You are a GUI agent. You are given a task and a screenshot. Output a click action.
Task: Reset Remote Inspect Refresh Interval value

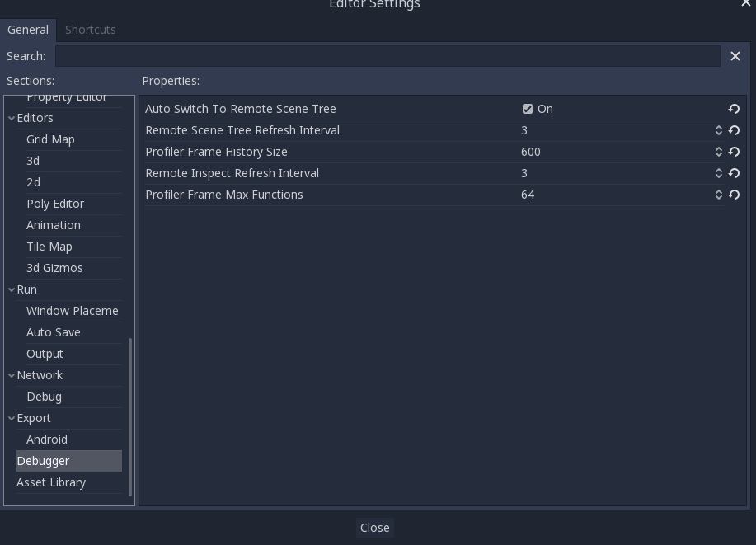tap(734, 173)
